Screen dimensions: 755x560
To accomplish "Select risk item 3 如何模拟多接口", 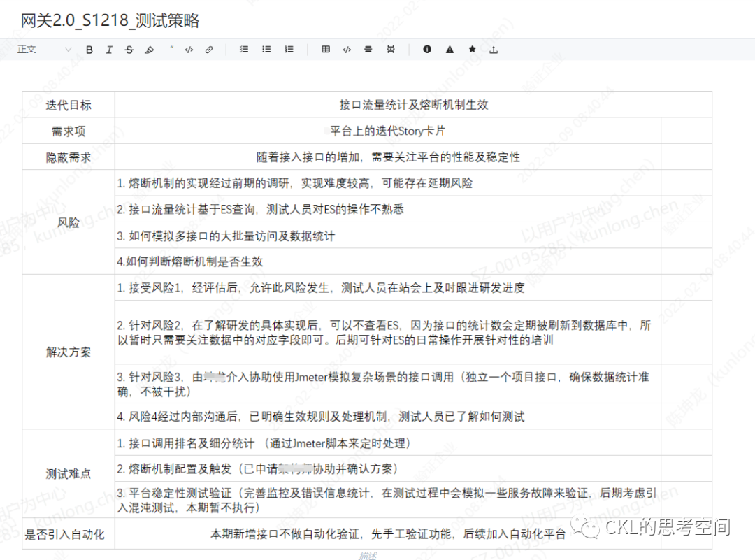I will [387, 236].
